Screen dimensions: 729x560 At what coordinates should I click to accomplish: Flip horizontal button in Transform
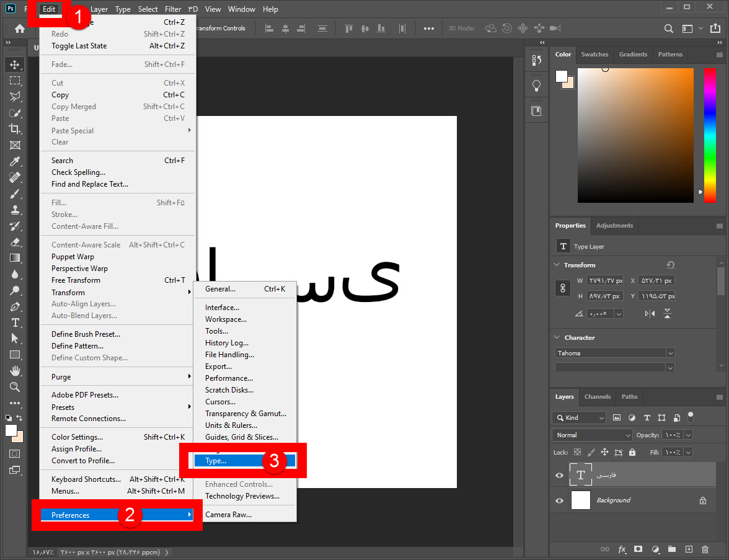(650, 314)
